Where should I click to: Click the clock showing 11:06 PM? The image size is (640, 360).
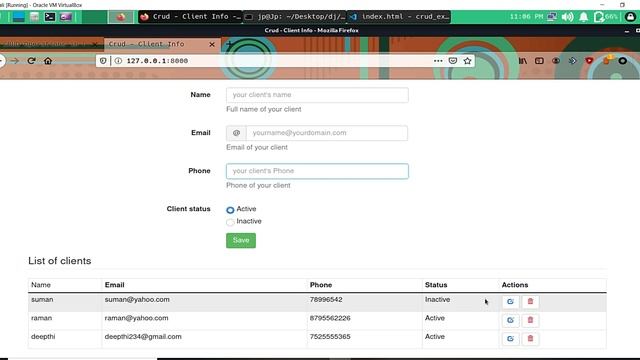[526, 17]
